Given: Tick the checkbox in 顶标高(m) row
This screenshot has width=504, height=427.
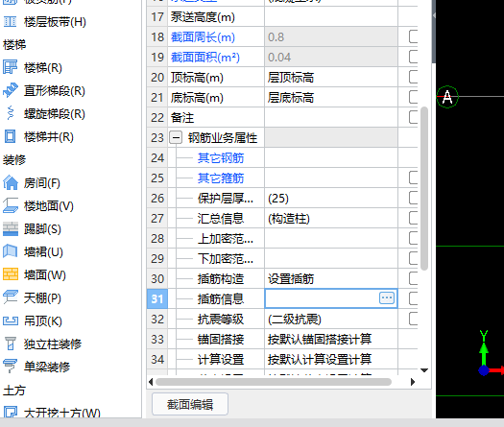Looking at the screenshot, I should click(x=414, y=77).
